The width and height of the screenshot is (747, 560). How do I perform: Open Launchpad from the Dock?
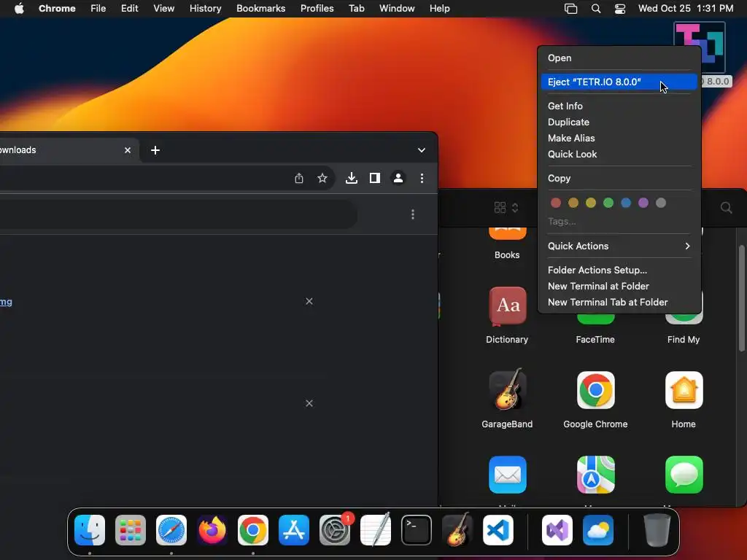click(x=131, y=530)
